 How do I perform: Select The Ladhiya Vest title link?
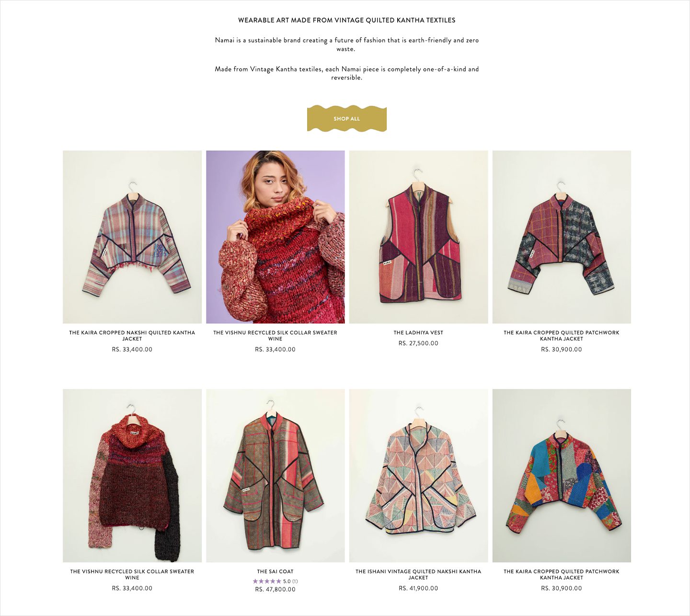418,332
